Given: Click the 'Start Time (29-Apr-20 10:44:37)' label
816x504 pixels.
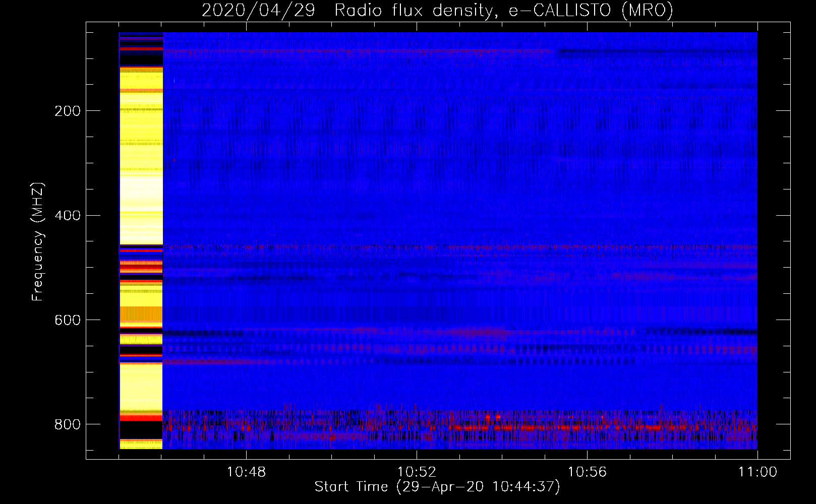Looking at the screenshot, I should (437, 487).
